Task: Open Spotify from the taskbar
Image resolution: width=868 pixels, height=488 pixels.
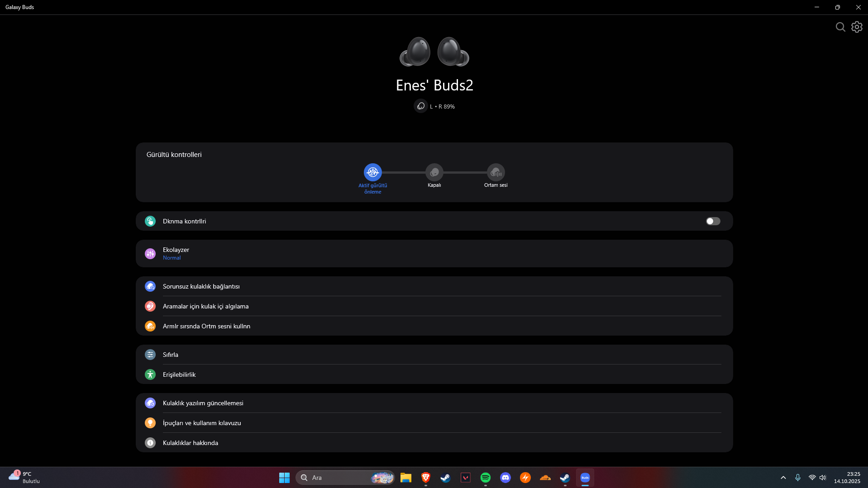Action: coord(485,478)
